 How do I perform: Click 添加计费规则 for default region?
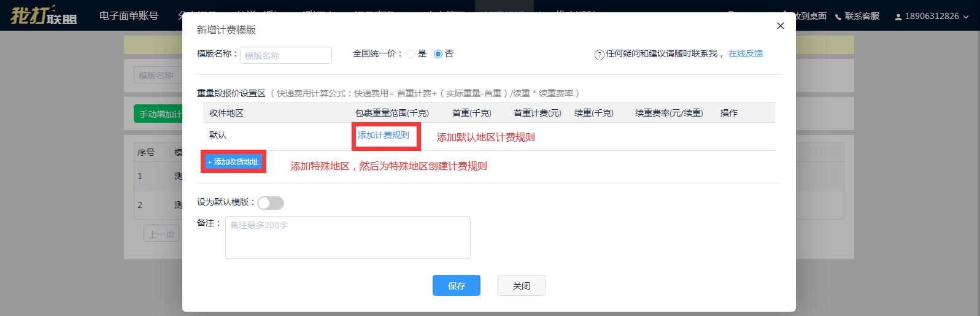point(384,135)
